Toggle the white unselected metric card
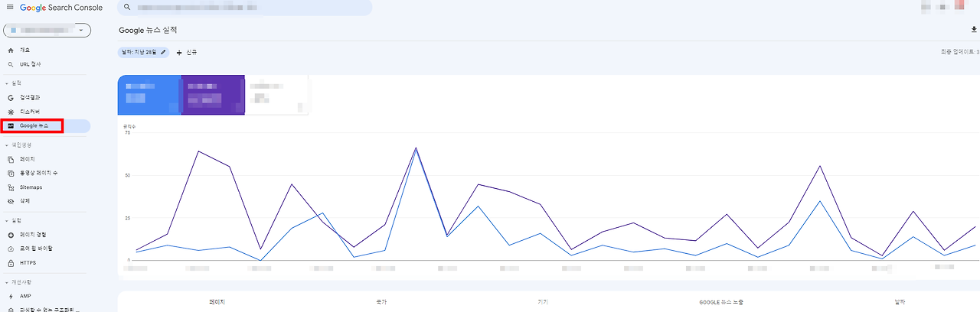 276,95
